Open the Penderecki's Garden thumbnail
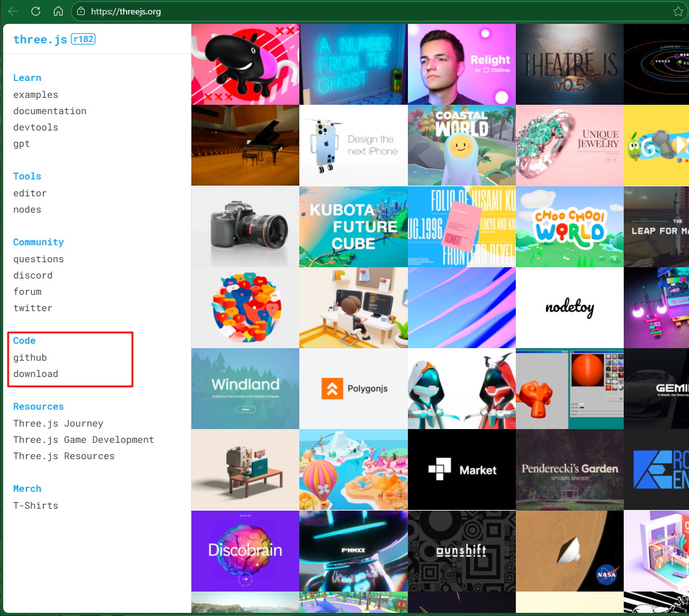The width and height of the screenshot is (689, 616). (x=570, y=470)
